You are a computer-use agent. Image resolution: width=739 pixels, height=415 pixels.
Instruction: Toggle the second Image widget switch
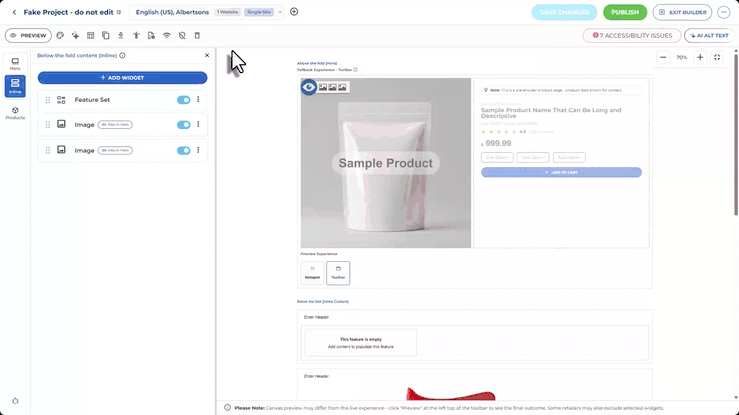coord(183,150)
